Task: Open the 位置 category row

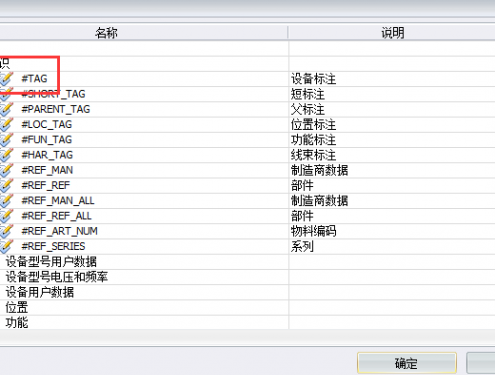Action: pos(144,307)
